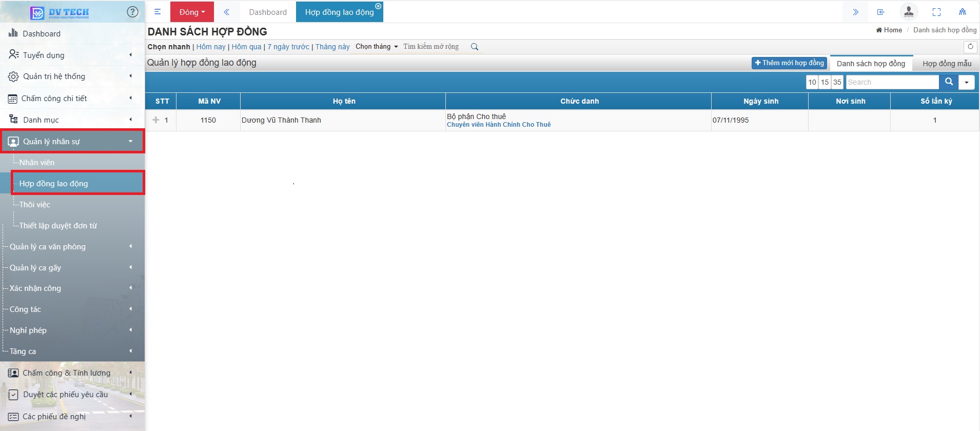Viewport: 980px width, 431px height.
Task: Open the dropdown caret beside table search
Action: (966, 82)
